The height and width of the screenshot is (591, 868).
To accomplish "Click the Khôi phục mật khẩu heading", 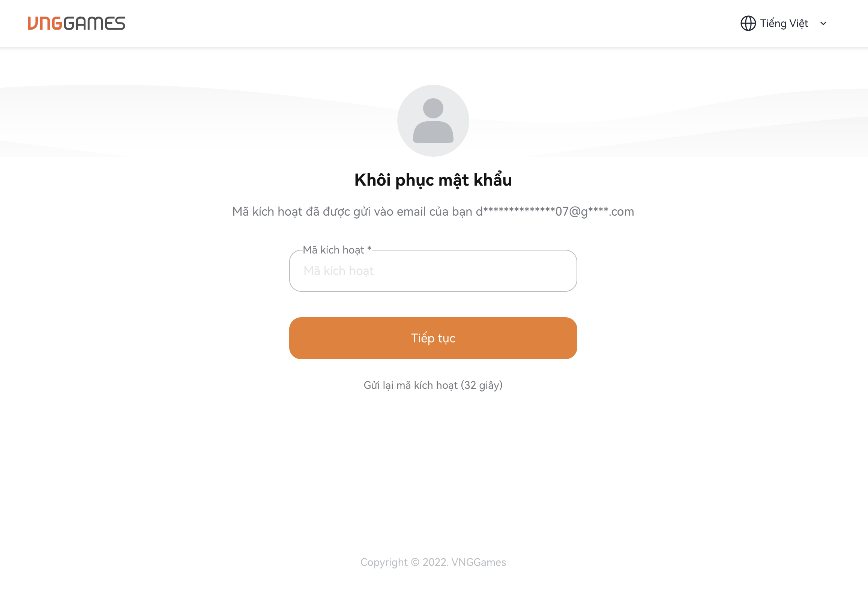I will point(433,180).
